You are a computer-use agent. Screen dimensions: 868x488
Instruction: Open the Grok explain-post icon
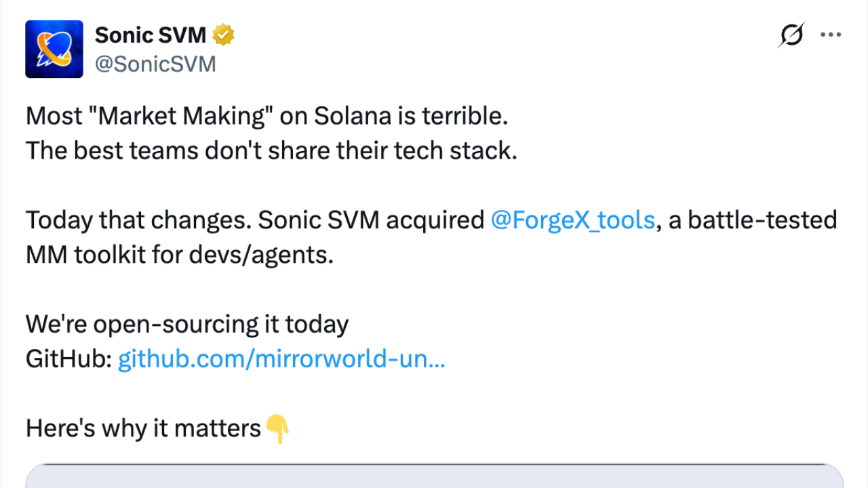(791, 35)
